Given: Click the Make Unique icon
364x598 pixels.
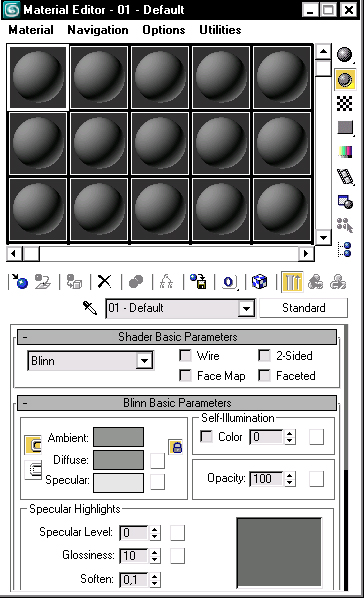Looking at the screenshot, I should [166, 282].
